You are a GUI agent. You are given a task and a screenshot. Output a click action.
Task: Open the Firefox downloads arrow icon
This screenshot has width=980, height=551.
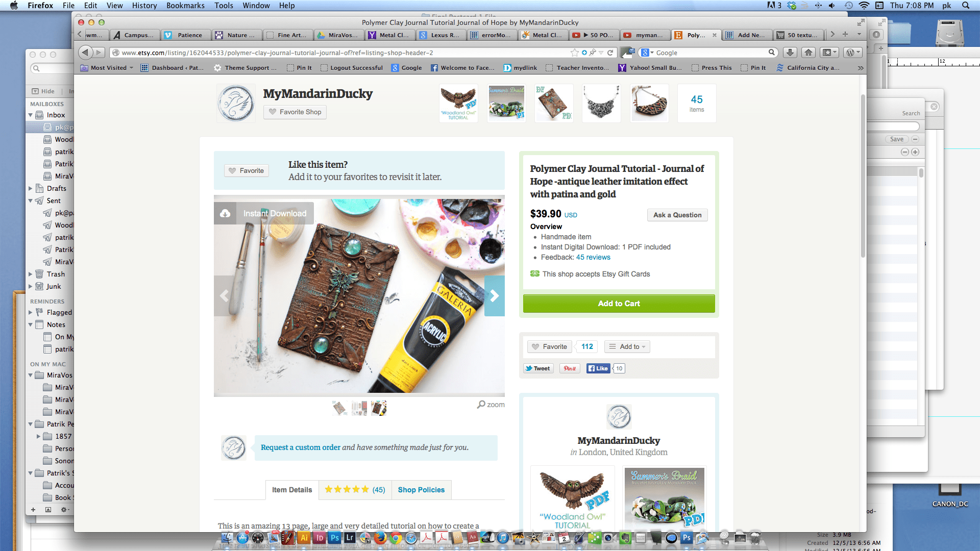(x=790, y=53)
